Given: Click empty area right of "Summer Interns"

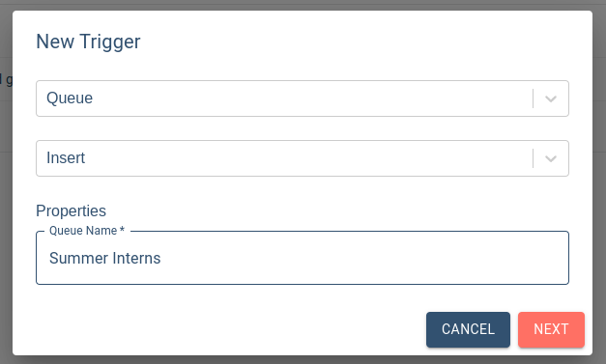Looking at the screenshot, I should [363, 258].
